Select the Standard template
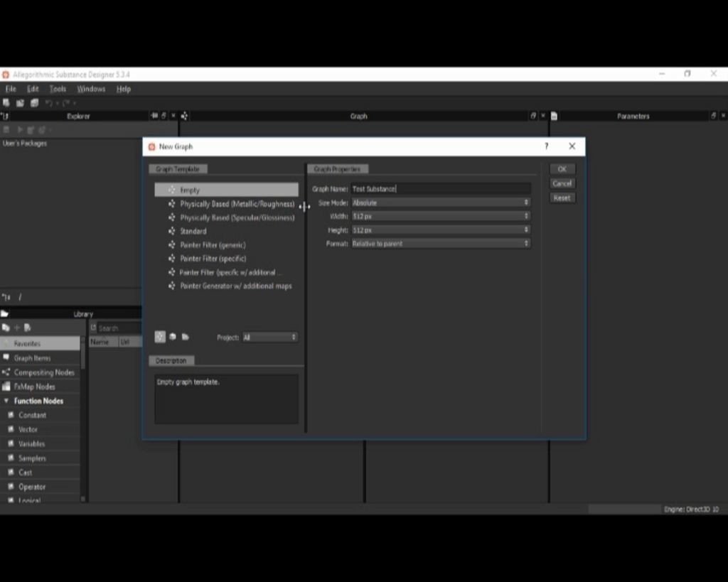Screen dimensions: 728x582 pos(227,231)
